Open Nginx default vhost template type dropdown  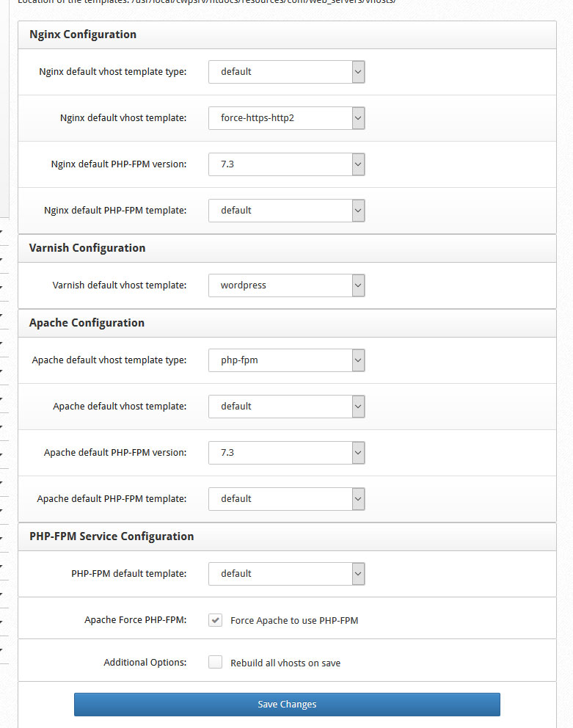[x=287, y=72]
